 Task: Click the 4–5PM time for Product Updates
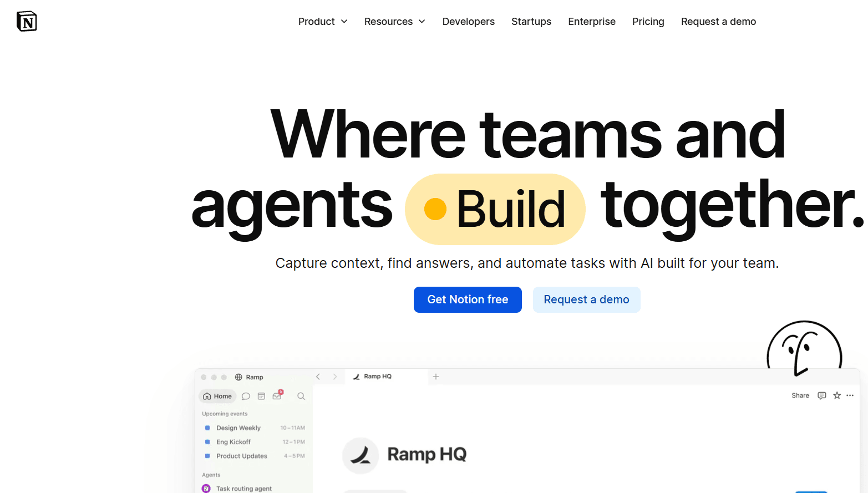click(295, 456)
